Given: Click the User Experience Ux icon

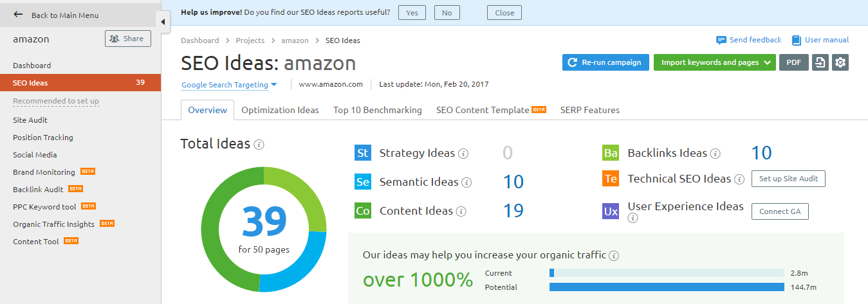Looking at the screenshot, I should pyautogui.click(x=611, y=211).
